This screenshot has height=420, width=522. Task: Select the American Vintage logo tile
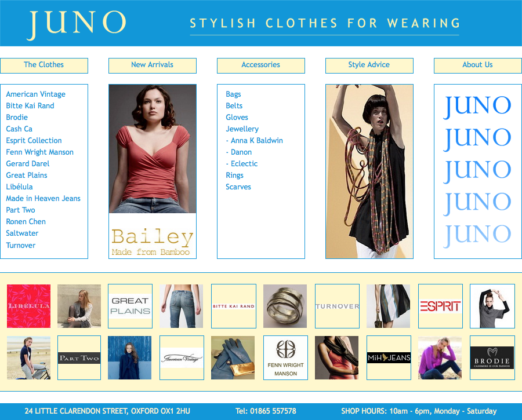[x=182, y=357]
